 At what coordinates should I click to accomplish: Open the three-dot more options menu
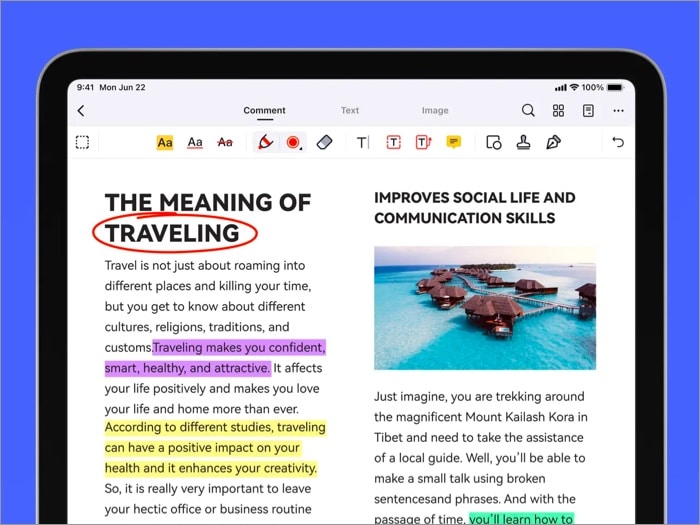click(x=618, y=111)
